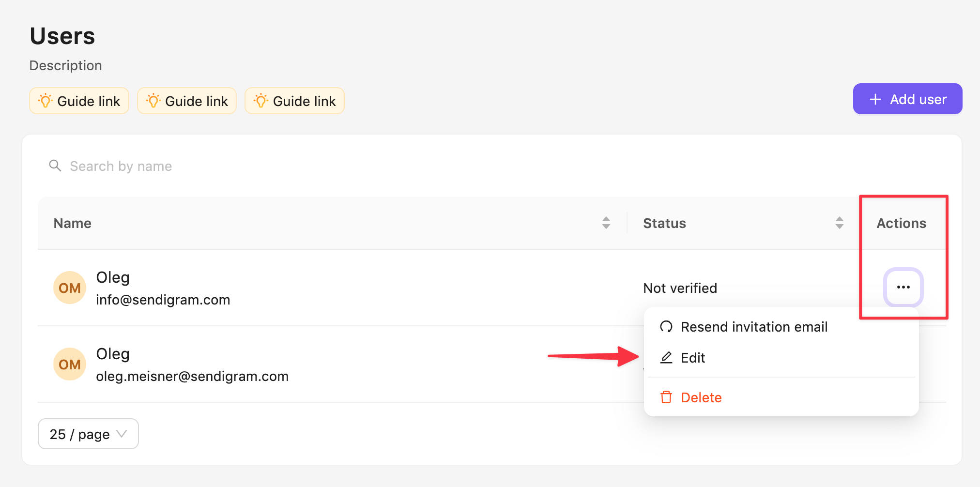980x487 pixels.
Task: Expand the 25 / page dropdown
Action: 88,434
